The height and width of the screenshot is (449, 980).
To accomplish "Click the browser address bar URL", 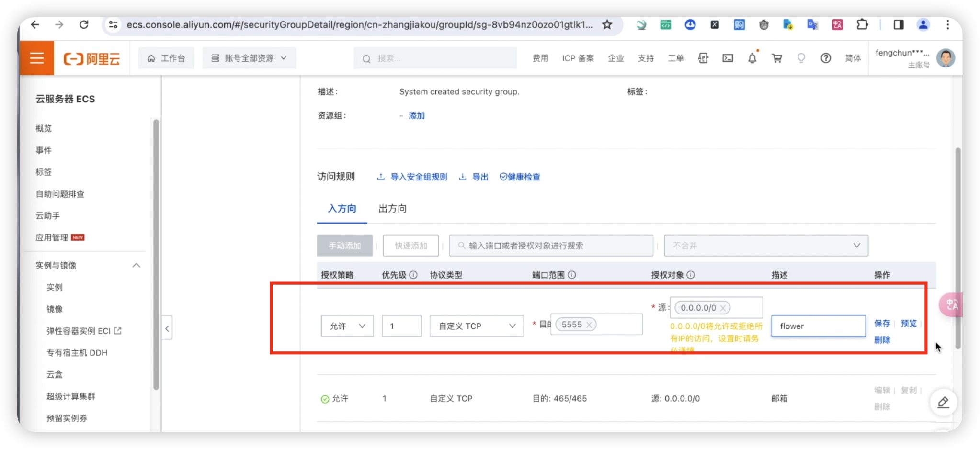I will [359, 24].
